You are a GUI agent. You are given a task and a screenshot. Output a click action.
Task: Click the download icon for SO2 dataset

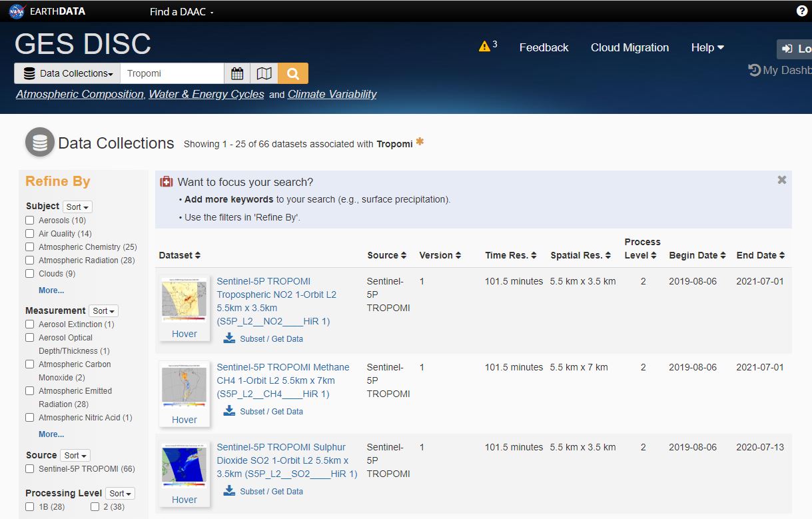click(x=229, y=491)
